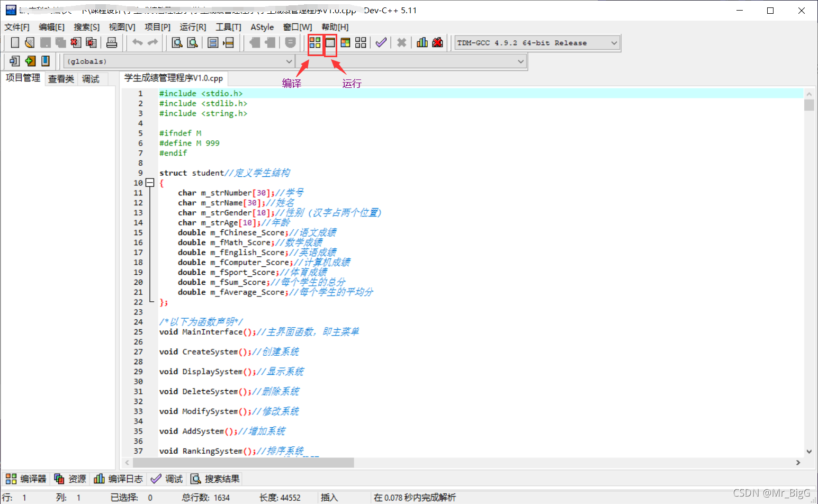
Task: Click the Compile & Run toolbar icon
Action: point(345,43)
